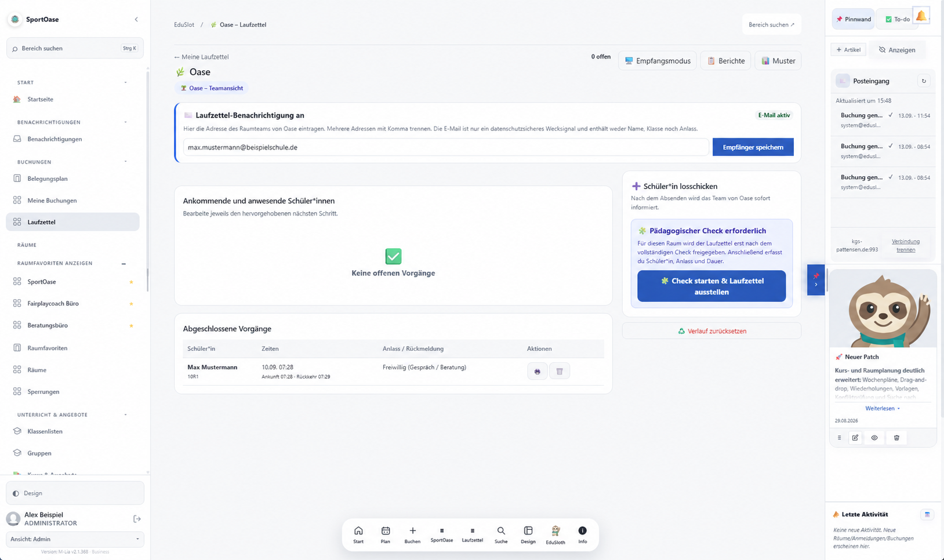Image resolution: width=944 pixels, height=560 pixels.
Task: Collapse the BUCHUNGEN sidebar section
Action: (x=125, y=162)
